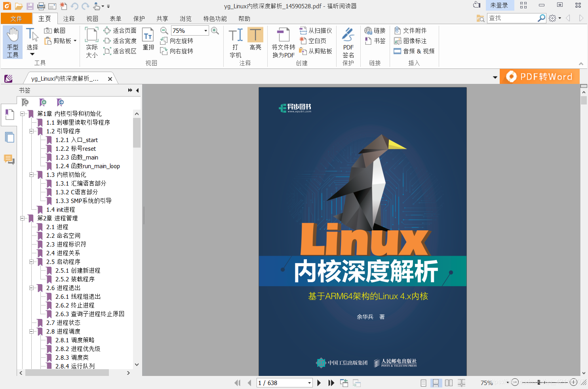This screenshot has height=389, width=588.
Task: Click the zoom slider handle in status bar
Action: pyautogui.click(x=539, y=382)
